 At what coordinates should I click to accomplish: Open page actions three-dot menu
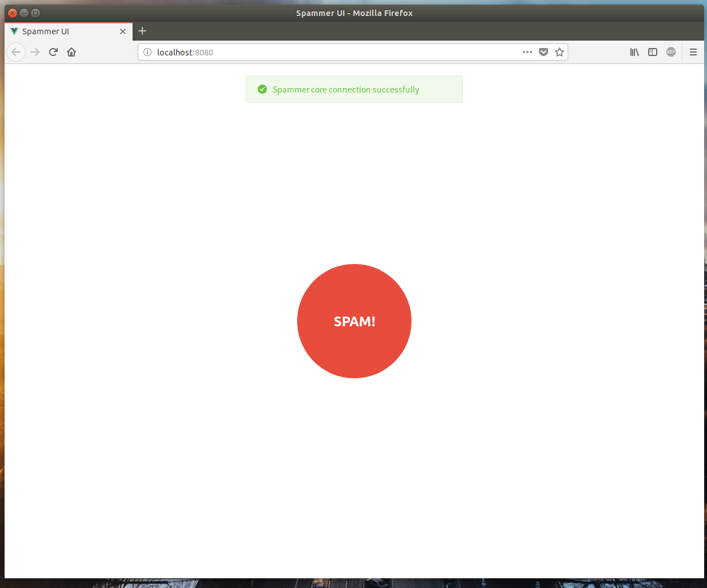(528, 52)
